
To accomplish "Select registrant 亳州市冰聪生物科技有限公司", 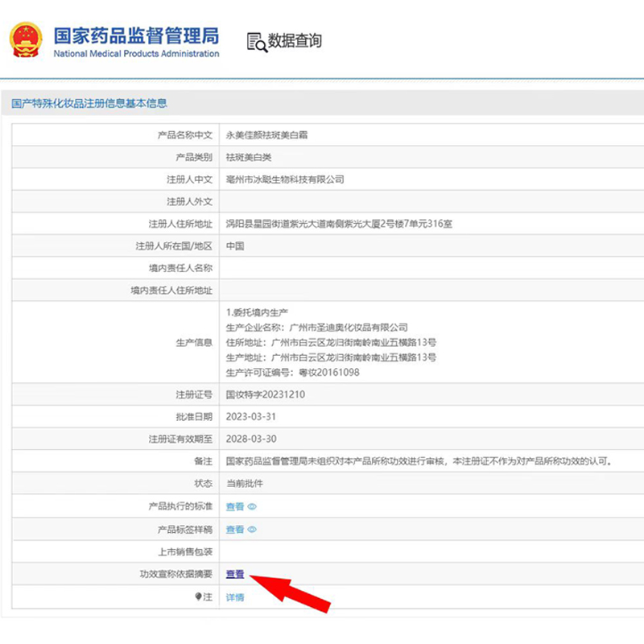I will [285, 180].
